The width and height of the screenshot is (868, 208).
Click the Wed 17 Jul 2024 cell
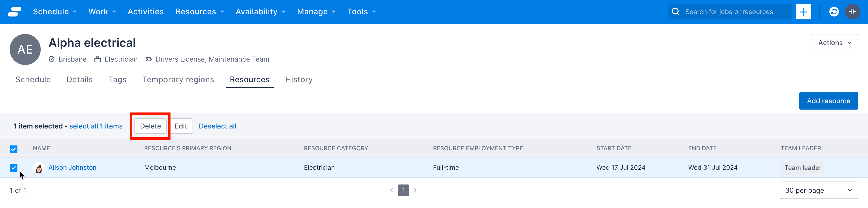(621, 168)
